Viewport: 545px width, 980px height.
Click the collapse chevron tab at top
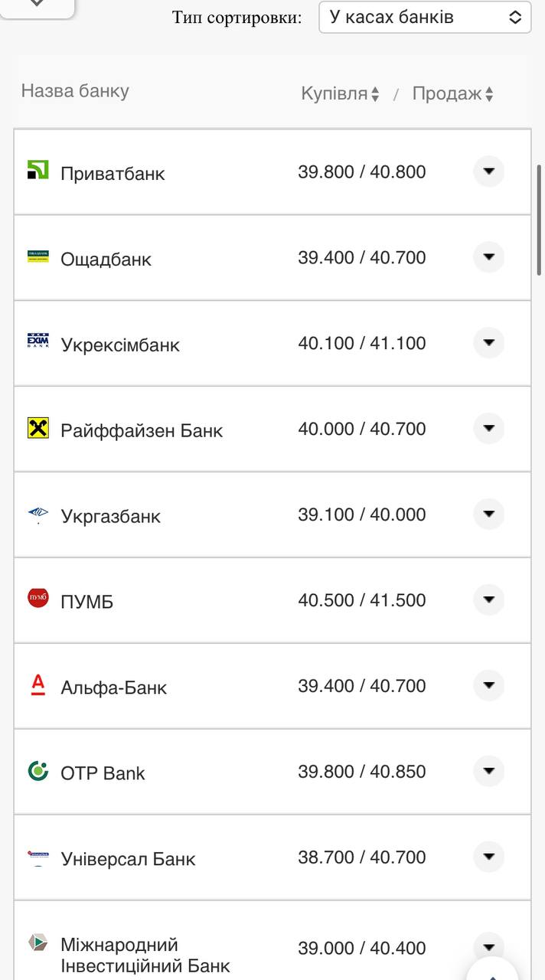point(37,5)
